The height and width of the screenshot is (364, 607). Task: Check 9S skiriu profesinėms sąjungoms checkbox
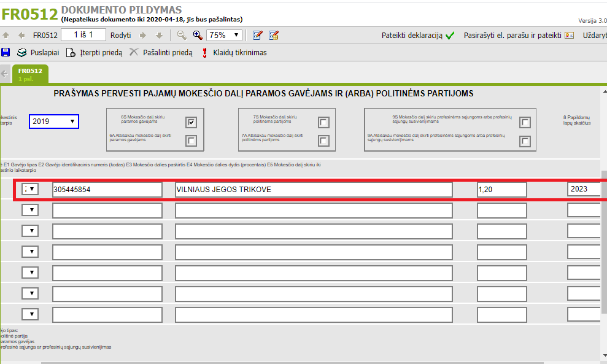point(525,122)
